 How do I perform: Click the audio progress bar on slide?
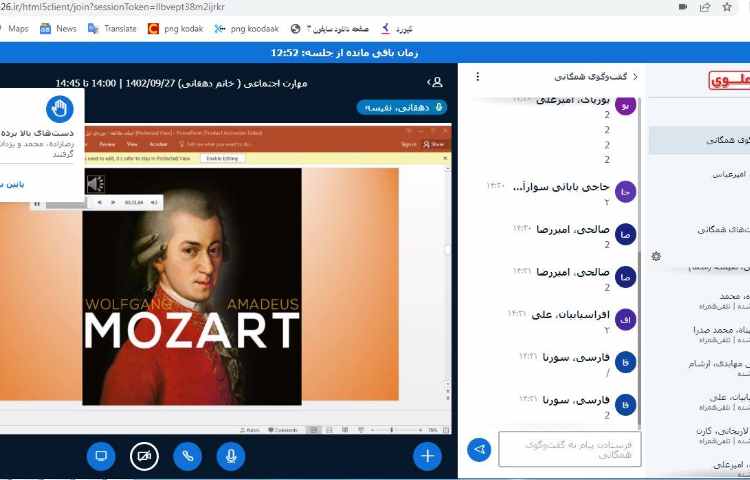(66, 204)
